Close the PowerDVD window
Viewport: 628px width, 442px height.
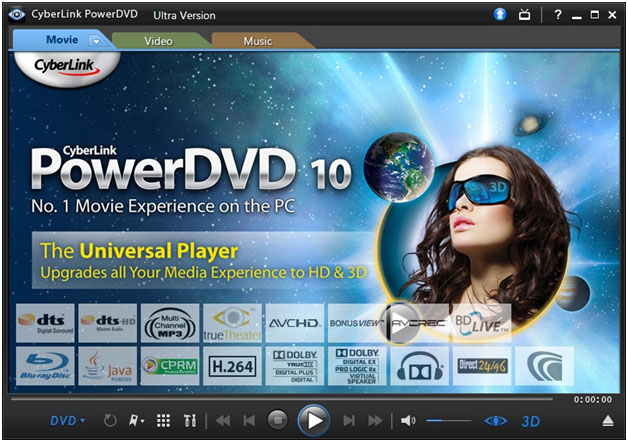coord(612,15)
